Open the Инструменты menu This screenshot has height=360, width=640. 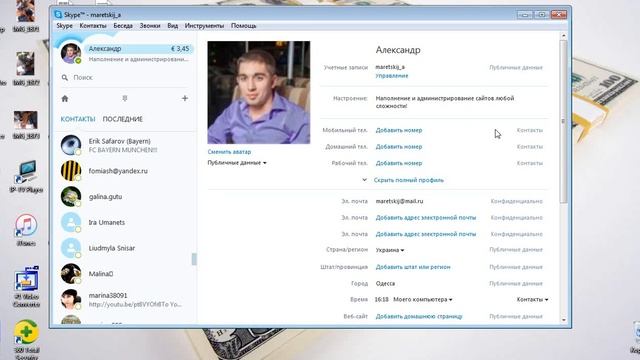[x=204, y=26]
